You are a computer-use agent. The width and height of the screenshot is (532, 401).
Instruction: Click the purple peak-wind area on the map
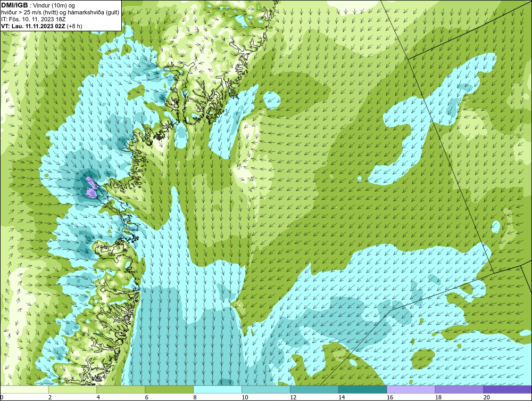point(90,188)
